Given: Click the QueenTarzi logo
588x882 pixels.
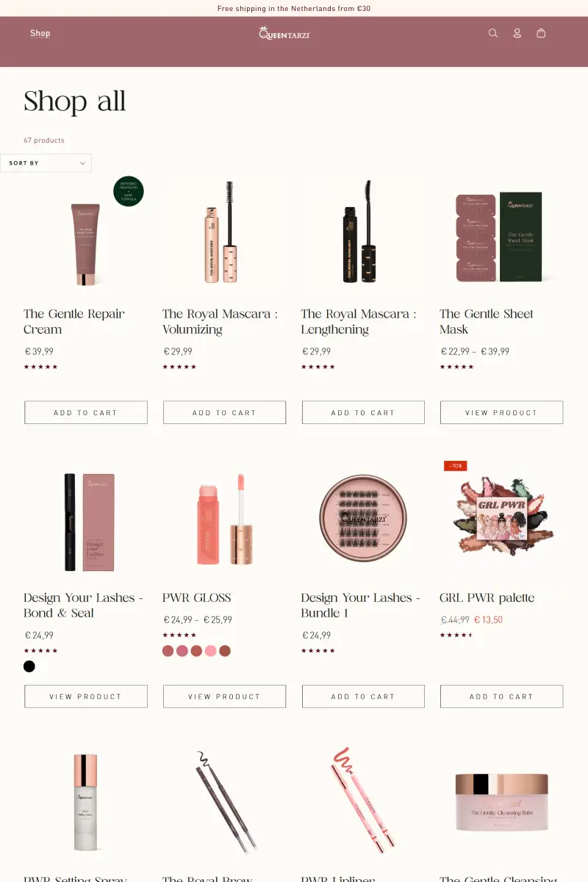Looking at the screenshot, I should click(284, 33).
